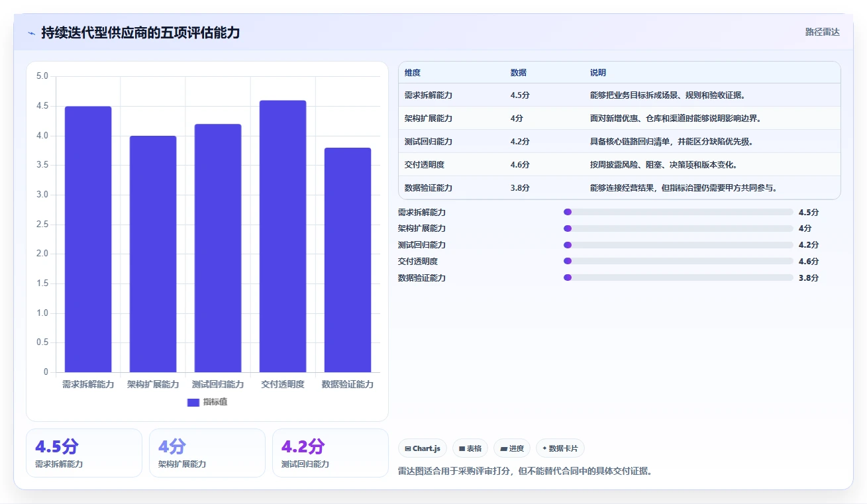Screen dimensions: 867x504
Task: Click the 架构扩展能力 table row name
Action: [x=429, y=119]
